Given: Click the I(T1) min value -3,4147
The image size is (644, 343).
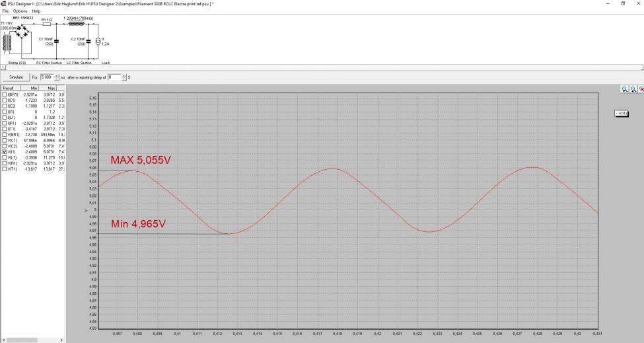Looking at the screenshot, I should [x=31, y=129].
